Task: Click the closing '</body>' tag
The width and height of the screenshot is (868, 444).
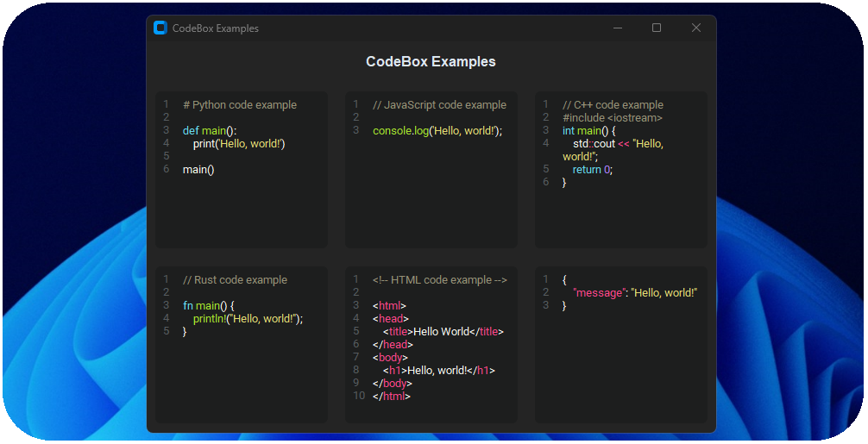Action: coord(393,383)
